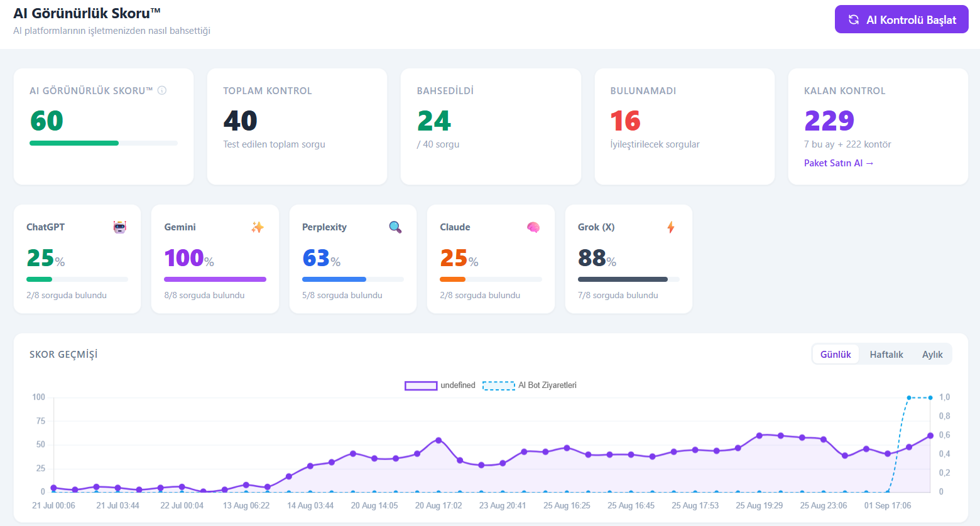Switch score history to Haftalık
This screenshot has height=526, width=980.
[886, 355]
